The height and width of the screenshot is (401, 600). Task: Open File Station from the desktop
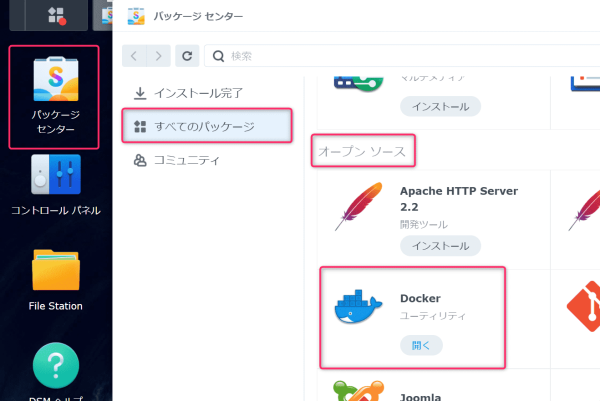click(56, 280)
